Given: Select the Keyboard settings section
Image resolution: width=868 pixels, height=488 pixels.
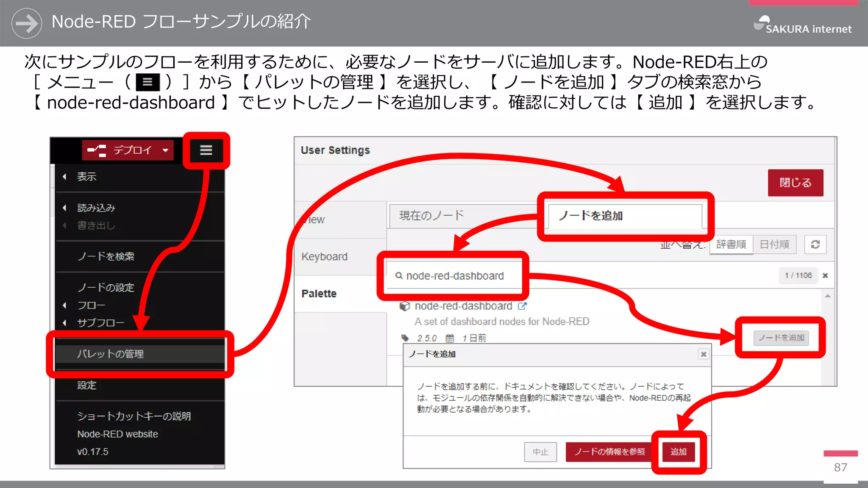Looking at the screenshot, I should pos(340,257).
